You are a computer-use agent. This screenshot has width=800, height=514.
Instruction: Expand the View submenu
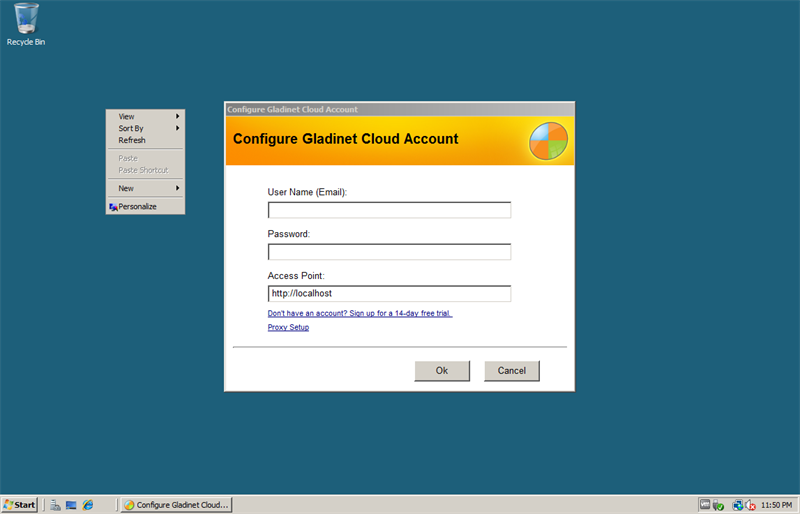click(145, 116)
